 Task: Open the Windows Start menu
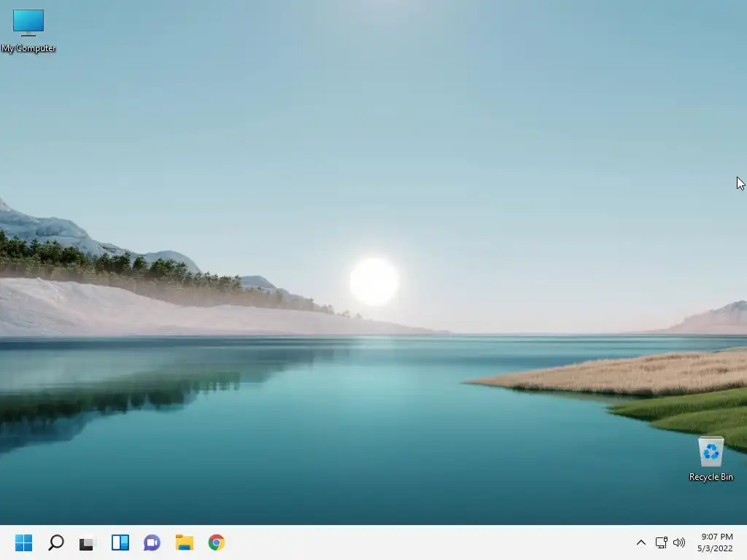point(24,542)
